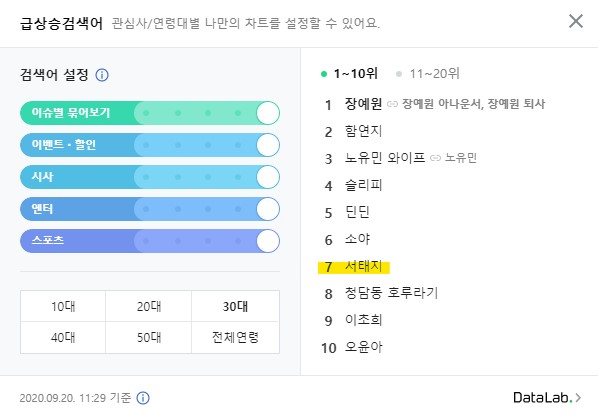Adjust the 이슈별 묶어보기 slider handle

click(268, 113)
